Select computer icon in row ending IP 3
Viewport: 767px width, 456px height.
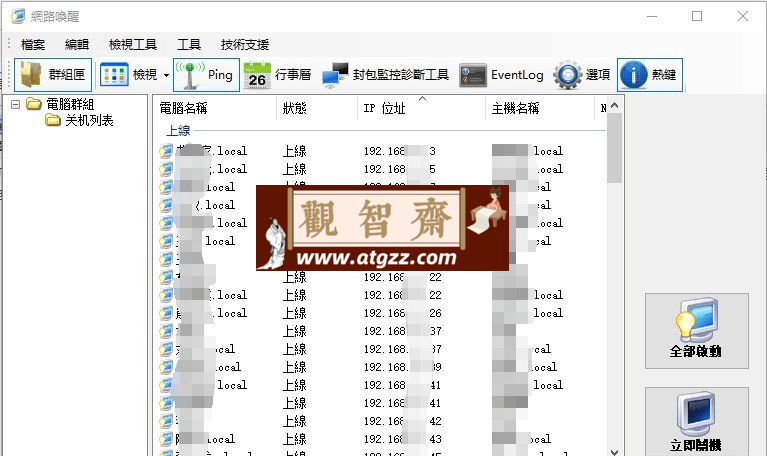(166, 151)
